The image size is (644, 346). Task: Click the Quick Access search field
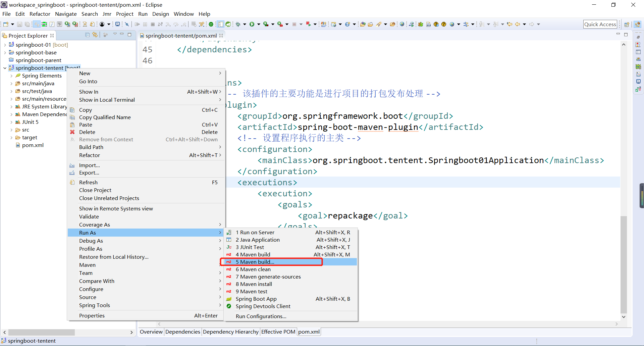point(600,24)
